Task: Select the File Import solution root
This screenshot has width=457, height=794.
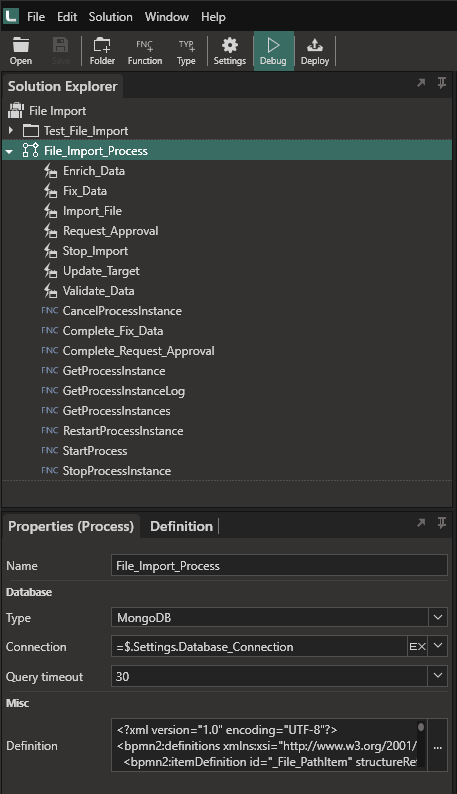Action: (x=57, y=111)
